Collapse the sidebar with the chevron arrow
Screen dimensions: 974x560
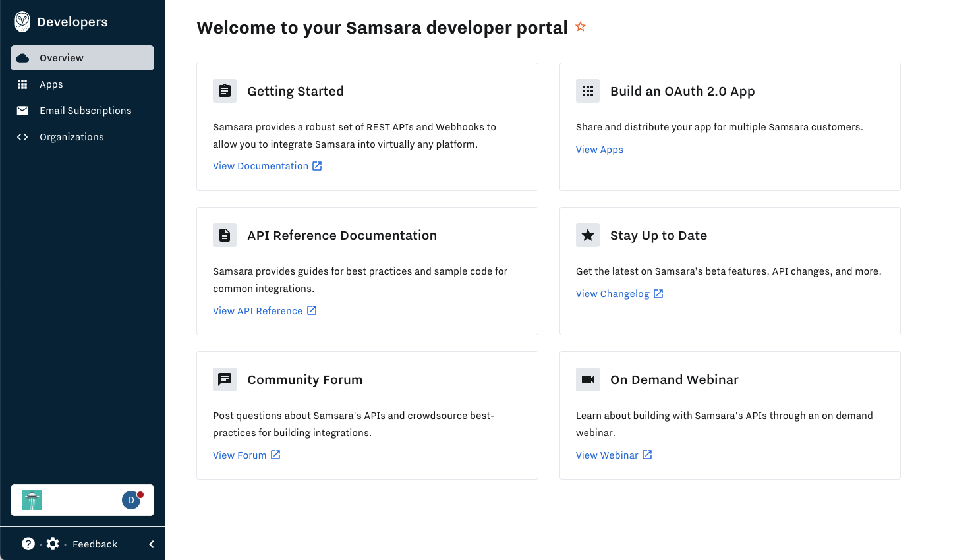[152, 544]
